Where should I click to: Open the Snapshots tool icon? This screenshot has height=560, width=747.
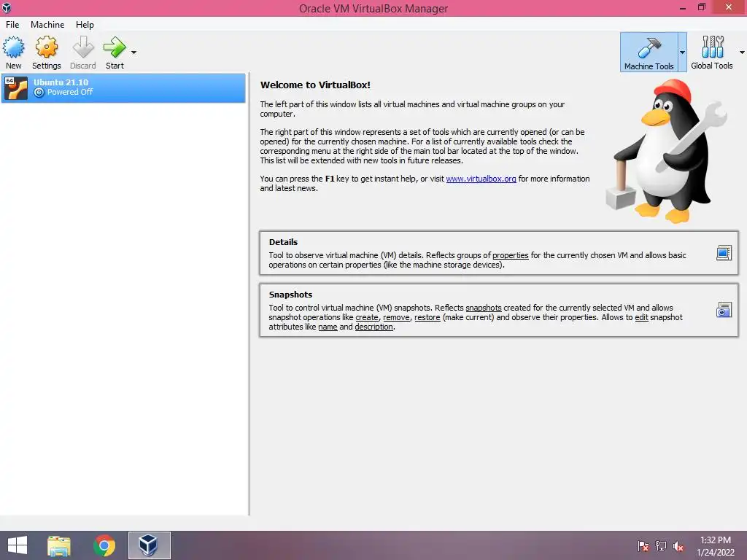tap(724, 310)
